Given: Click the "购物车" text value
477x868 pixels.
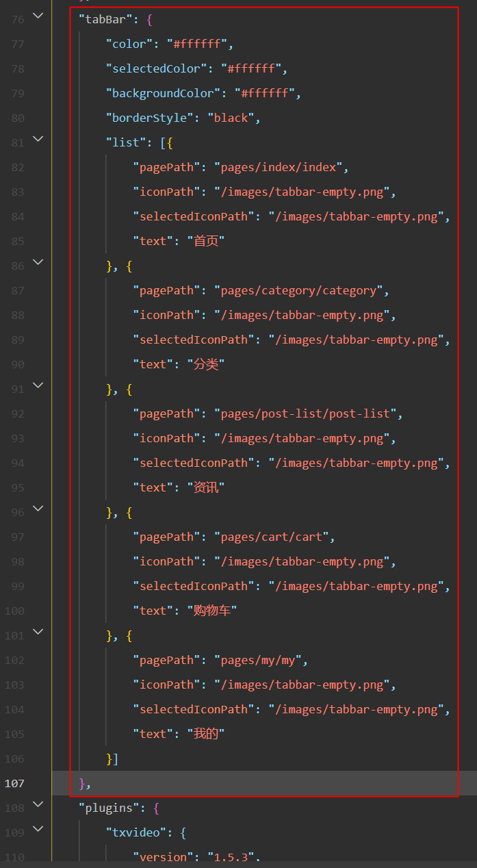Looking at the screenshot, I should point(212,611).
